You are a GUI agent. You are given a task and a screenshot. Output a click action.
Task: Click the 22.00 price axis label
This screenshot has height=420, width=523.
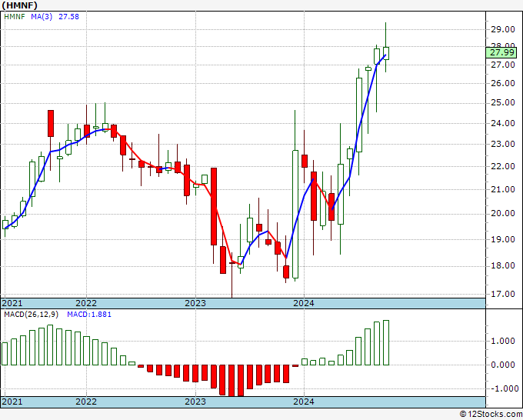tap(503, 166)
